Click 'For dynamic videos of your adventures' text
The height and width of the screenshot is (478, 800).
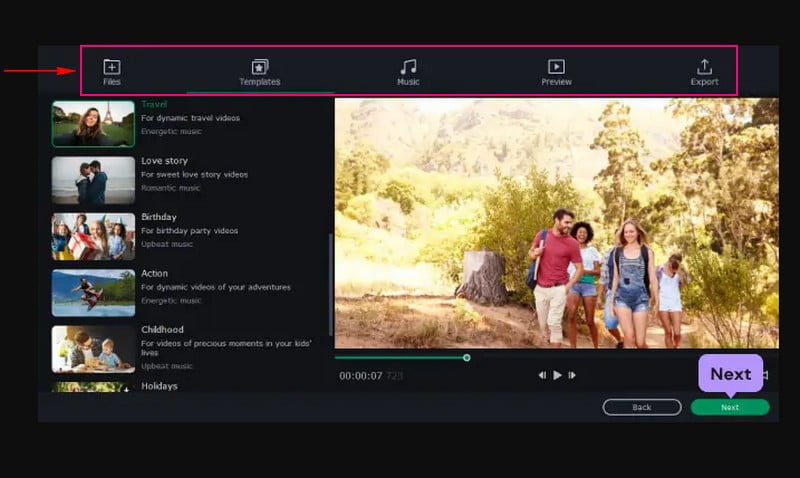tap(216, 287)
